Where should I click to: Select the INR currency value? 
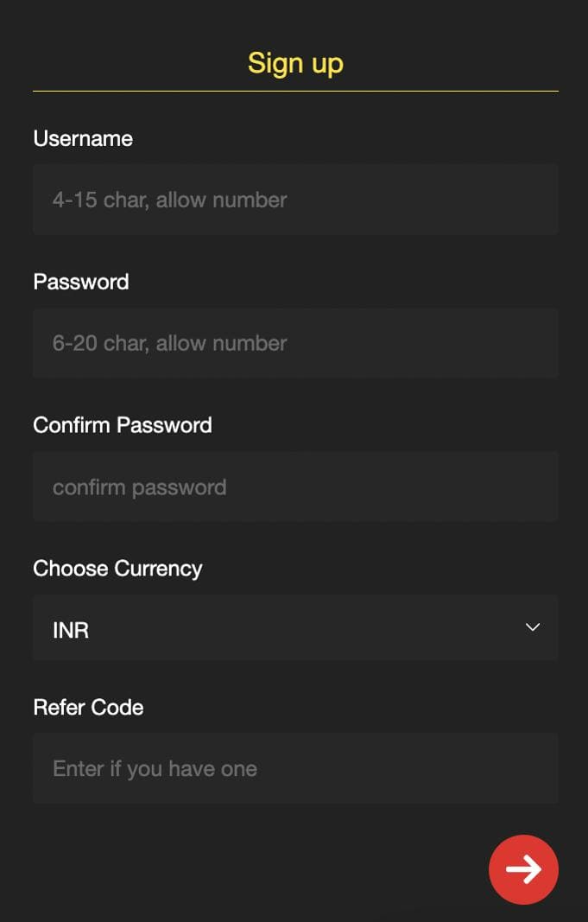tap(71, 630)
